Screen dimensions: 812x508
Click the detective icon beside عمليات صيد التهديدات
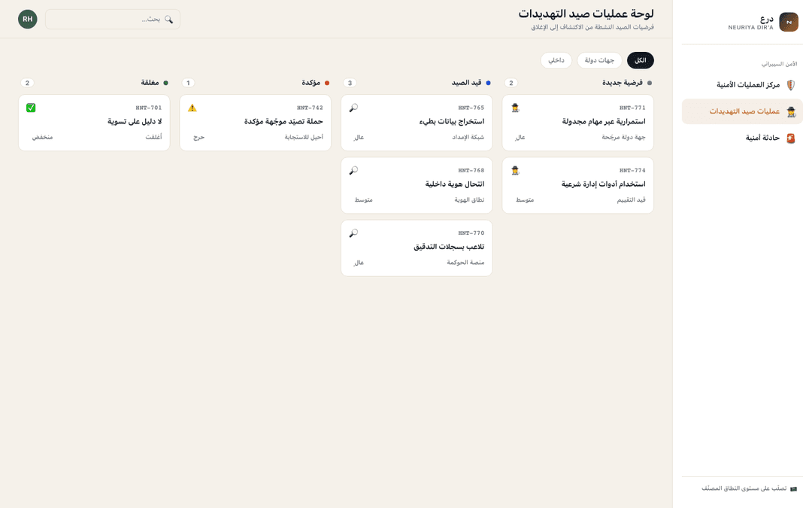point(790,111)
